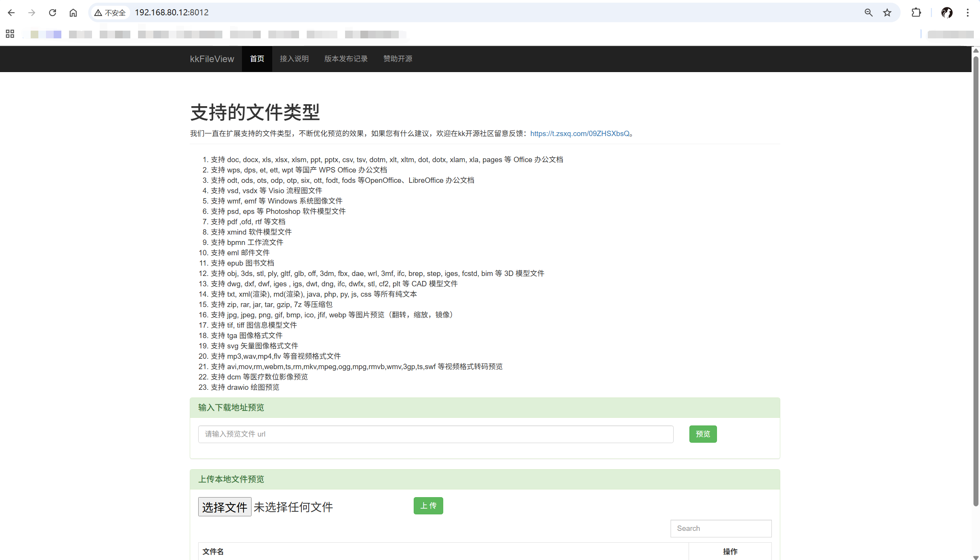Click the browser back arrow icon

coord(11,13)
